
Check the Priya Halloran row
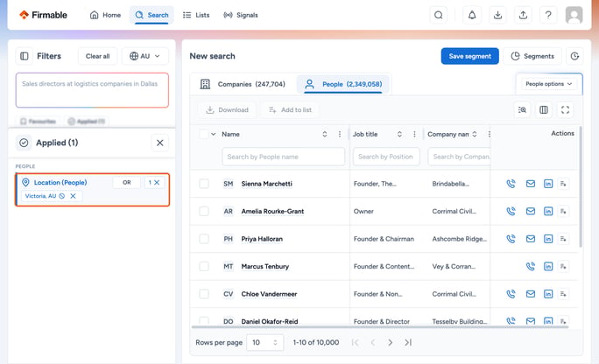[204, 239]
